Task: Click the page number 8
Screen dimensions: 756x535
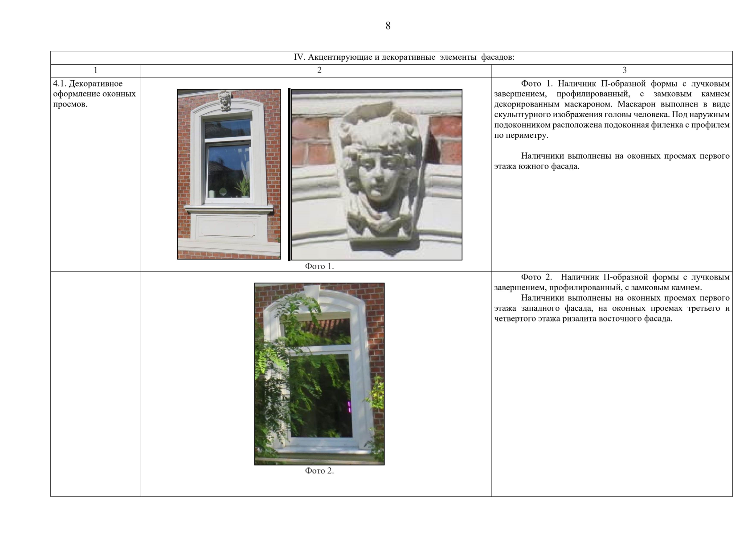Action: (x=388, y=26)
